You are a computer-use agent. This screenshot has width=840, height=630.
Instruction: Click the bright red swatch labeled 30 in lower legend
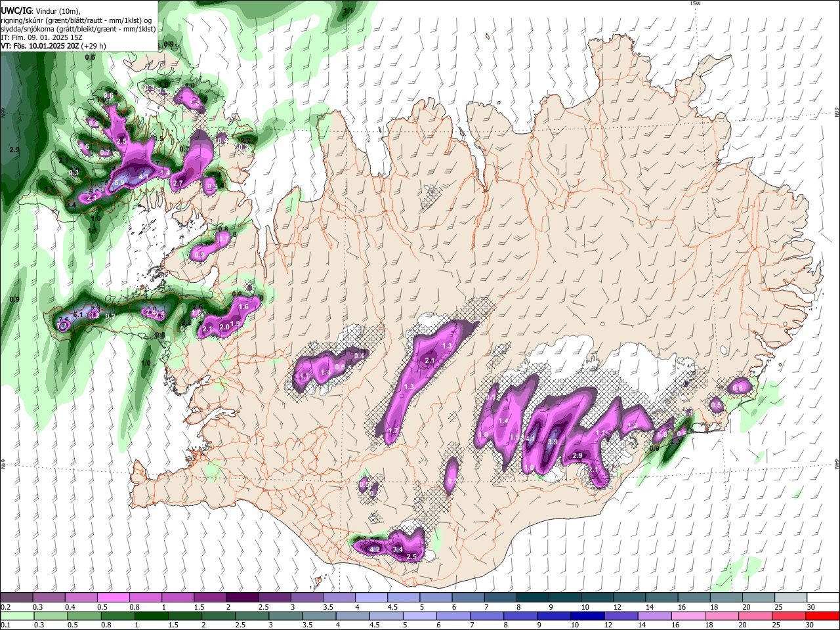pos(822,616)
